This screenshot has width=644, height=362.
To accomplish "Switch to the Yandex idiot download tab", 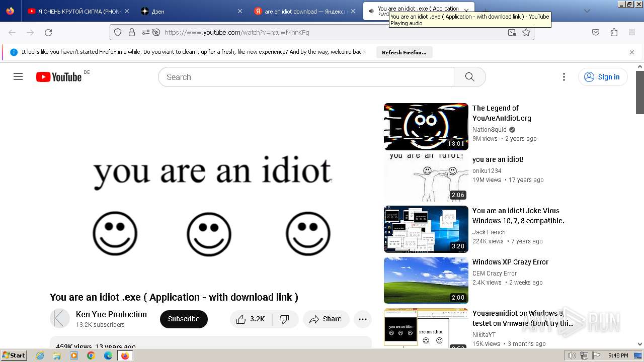I will pos(306,11).
